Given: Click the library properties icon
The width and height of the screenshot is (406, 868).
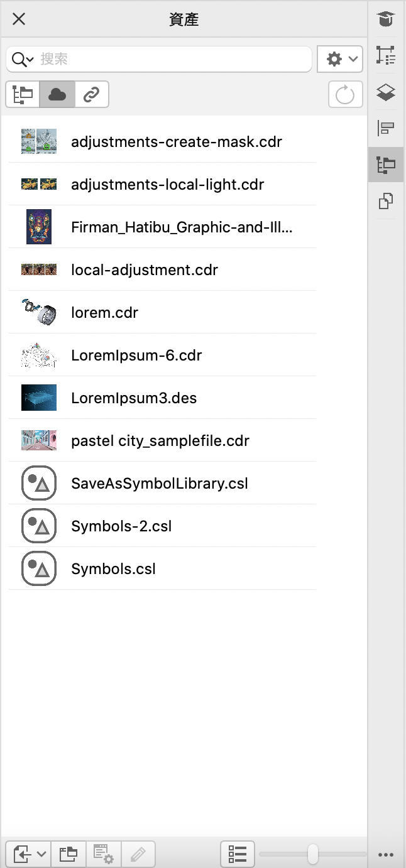Looking at the screenshot, I should tap(103, 854).
